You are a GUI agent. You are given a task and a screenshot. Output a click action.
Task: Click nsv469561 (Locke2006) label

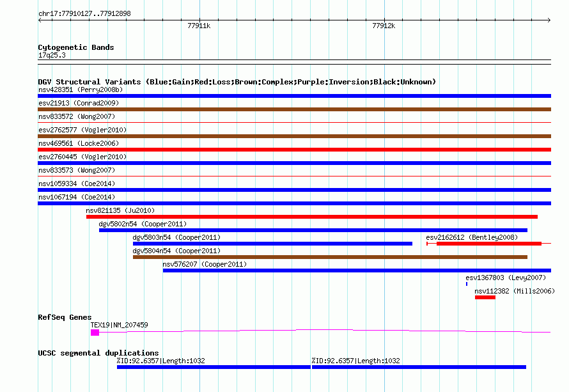(79, 143)
